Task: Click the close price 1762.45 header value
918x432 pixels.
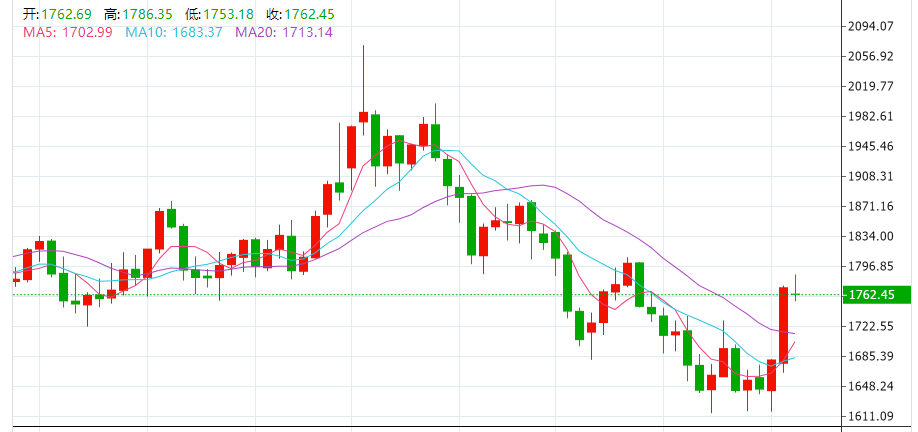Action: 310,14
